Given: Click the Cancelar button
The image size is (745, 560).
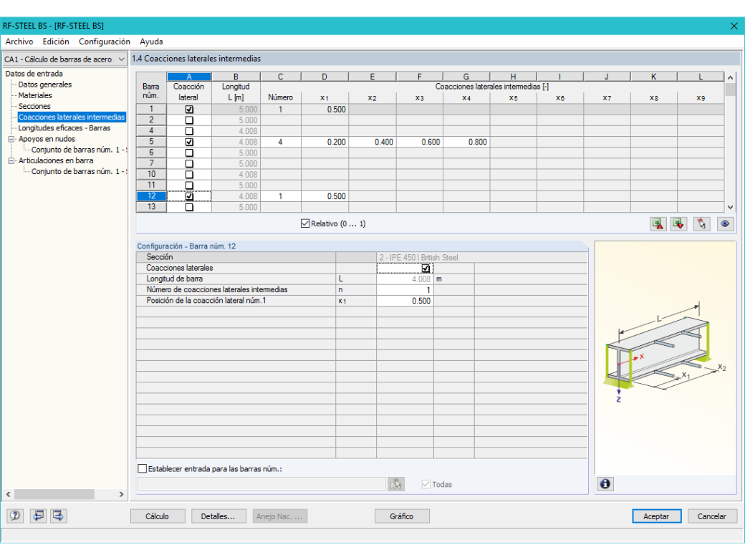Looking at the screenshot, I should [x=711, y=516].
